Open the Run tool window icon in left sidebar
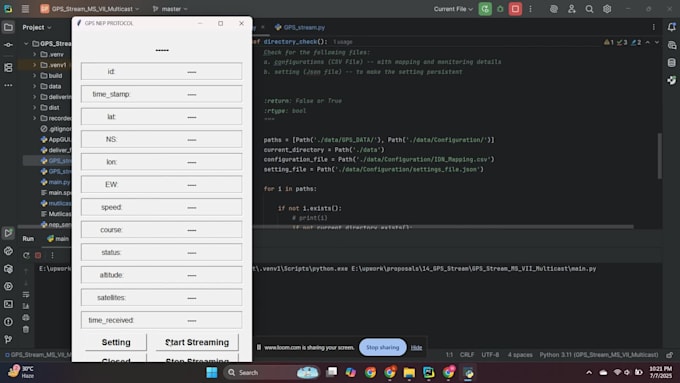Image resolution: width=680 pixels, height=383 pixels. (8, 233)
